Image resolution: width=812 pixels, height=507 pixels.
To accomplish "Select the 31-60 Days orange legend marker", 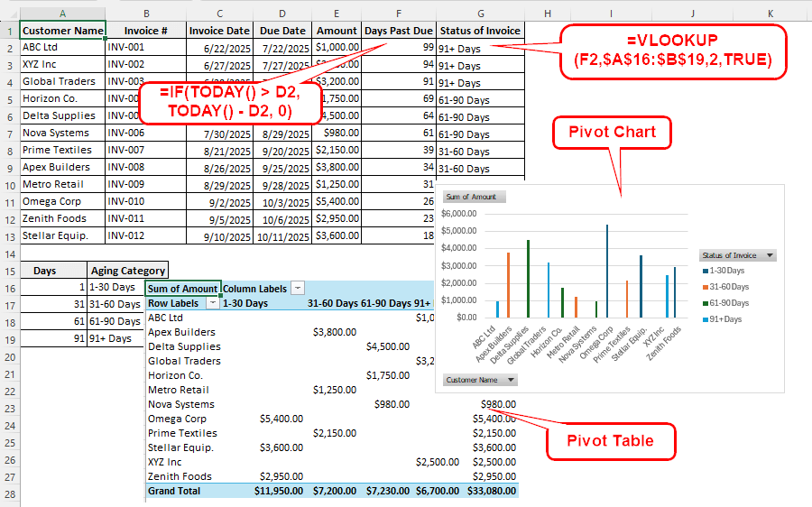I will click(704, 287).
